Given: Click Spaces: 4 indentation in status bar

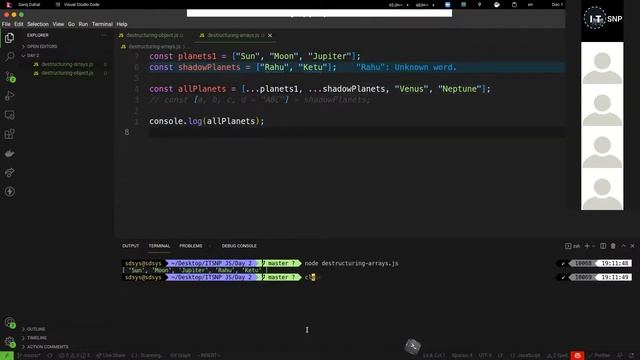Looking at the screenshot, I should click(x=462, y=356).
